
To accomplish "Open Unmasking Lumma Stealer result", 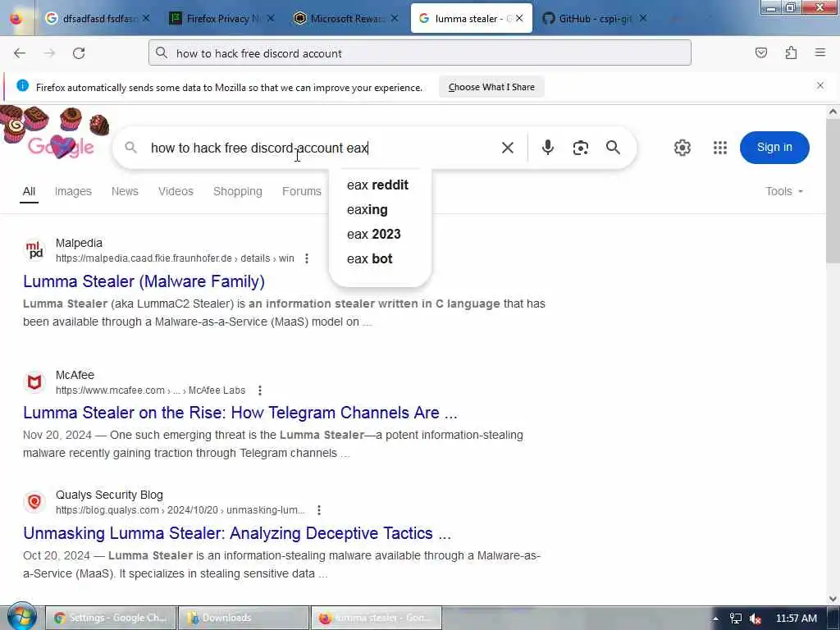I will click(x=237, y=533).
